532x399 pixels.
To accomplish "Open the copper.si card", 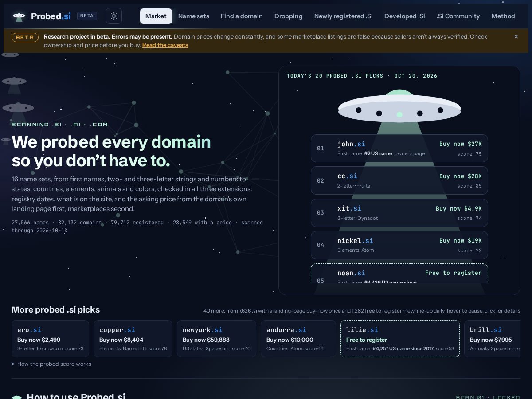I will (133, 339).
